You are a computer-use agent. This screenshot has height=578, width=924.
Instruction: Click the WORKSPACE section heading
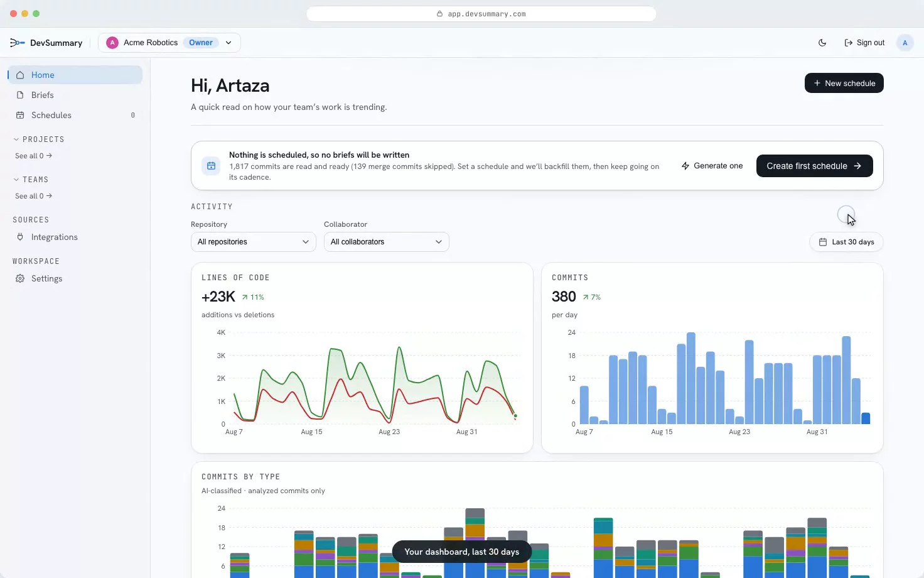pos(36,261)
